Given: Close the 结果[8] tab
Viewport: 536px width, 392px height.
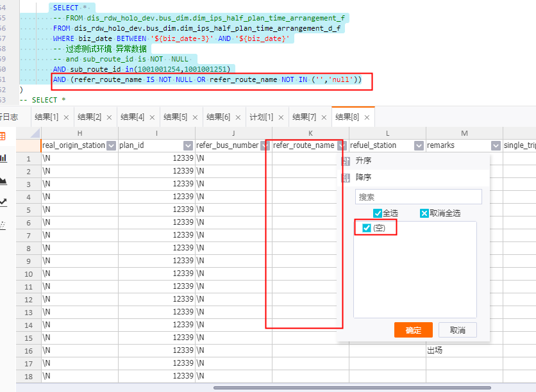Looking at the screenshot, I should 367,117.
